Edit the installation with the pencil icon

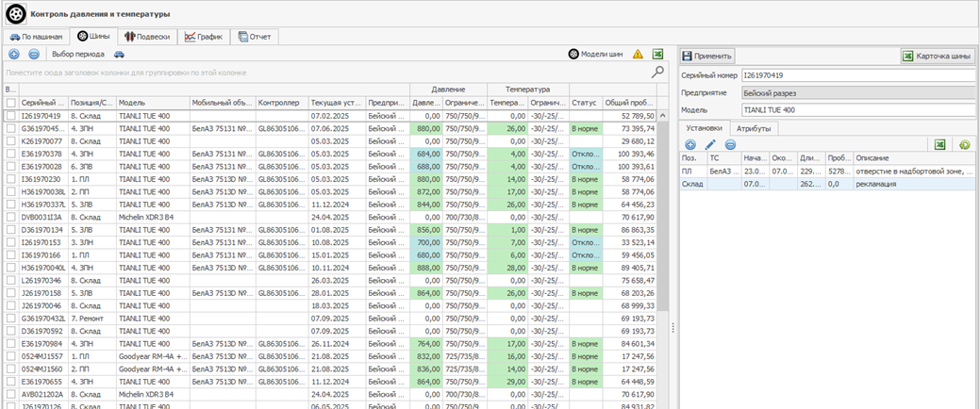710,144
